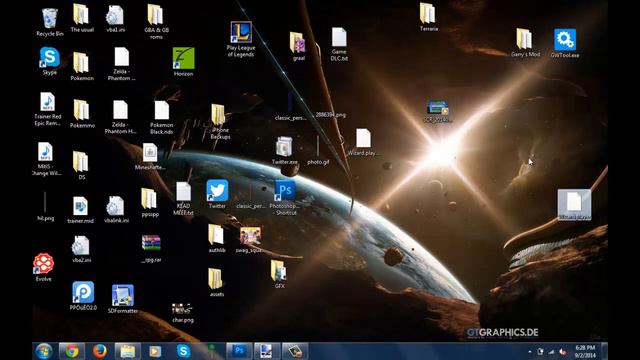Launch Twitter.exe from the desktop

(284, 150)
